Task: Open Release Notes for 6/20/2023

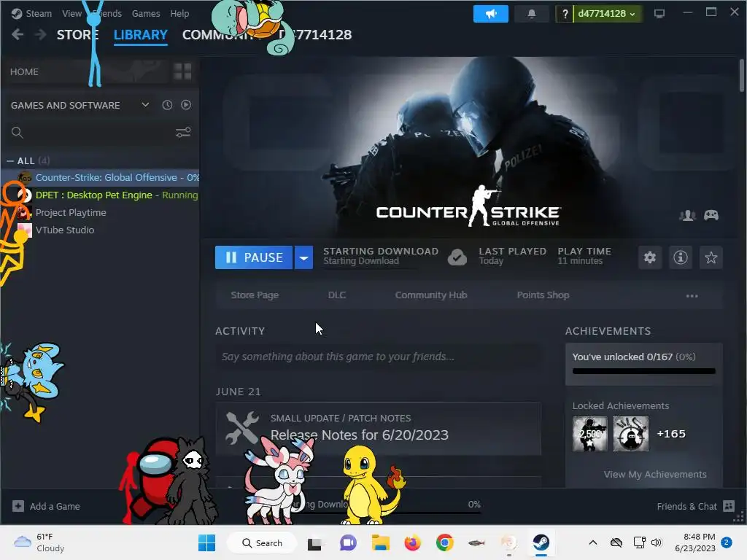Action: coord(359,435)
